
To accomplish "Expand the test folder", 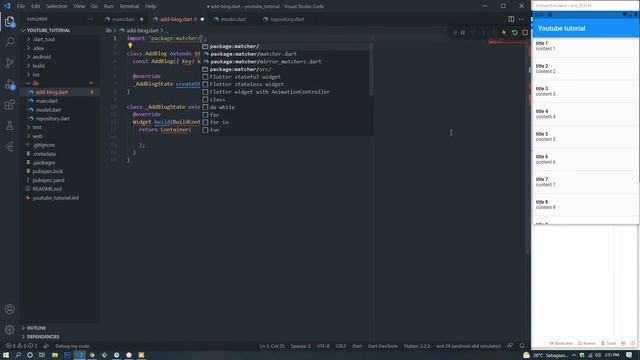I will (37, 127).
